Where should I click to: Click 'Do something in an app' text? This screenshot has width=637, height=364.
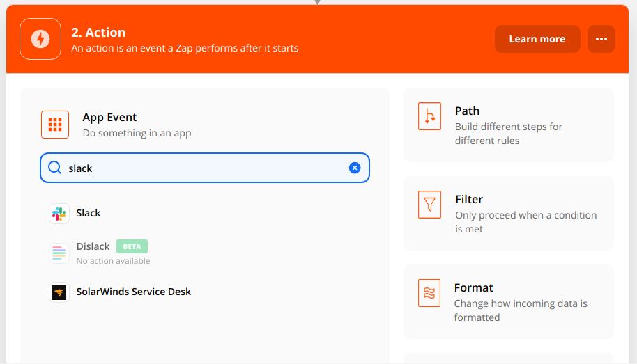coord(137,133)
